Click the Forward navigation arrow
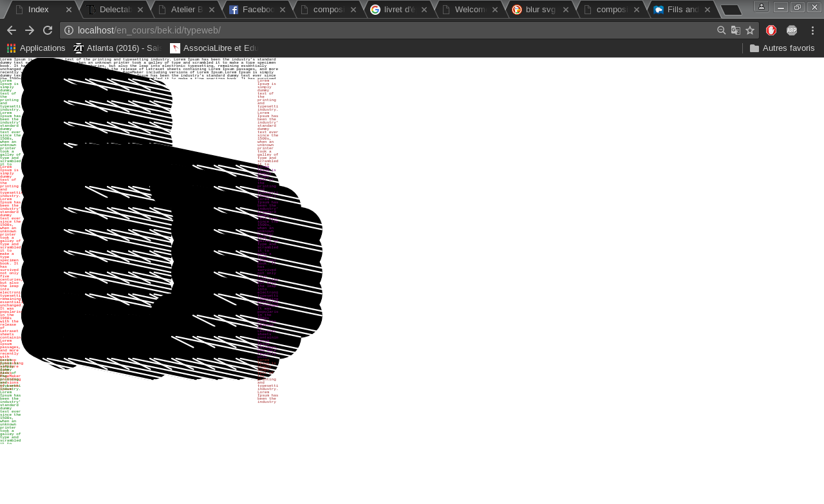The height and width of the screenshot is (504, 824). (30, 30)
